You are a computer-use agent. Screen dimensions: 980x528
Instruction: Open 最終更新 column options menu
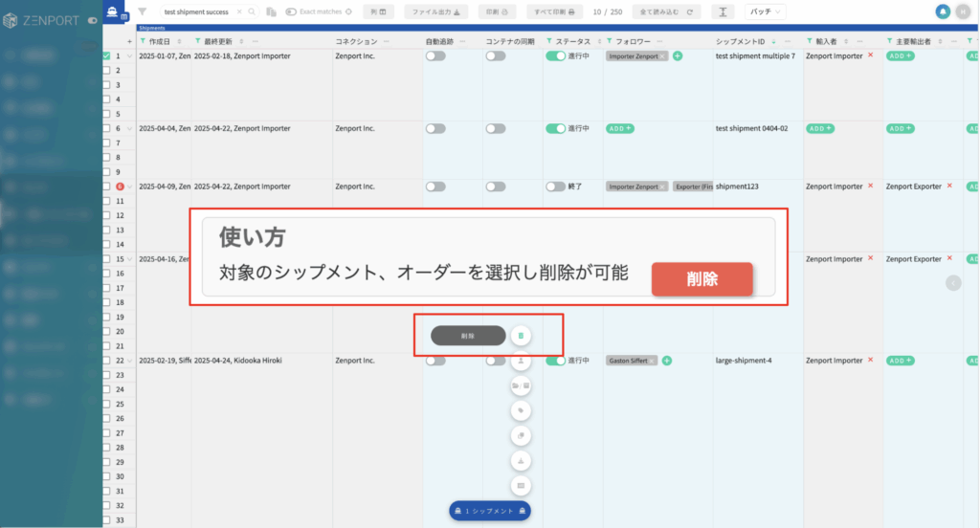255,41
